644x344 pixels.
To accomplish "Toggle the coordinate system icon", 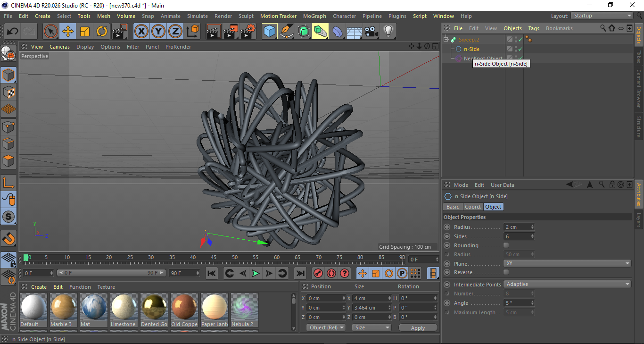I will pyautogui.click(x=192, y=32).
